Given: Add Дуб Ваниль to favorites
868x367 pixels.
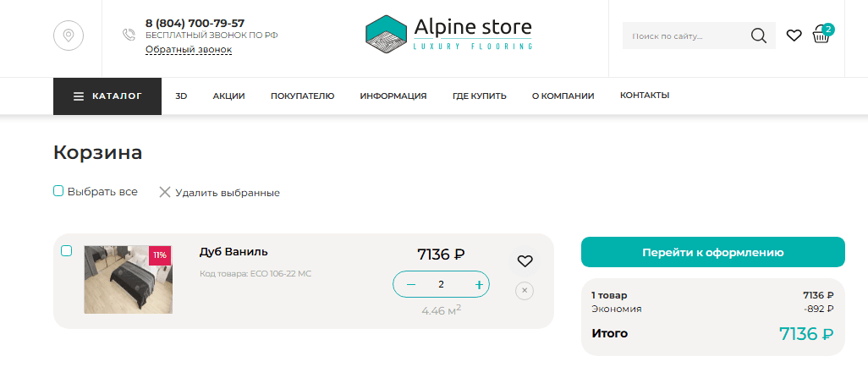Looking at the screenshot, I should (525, 260).
